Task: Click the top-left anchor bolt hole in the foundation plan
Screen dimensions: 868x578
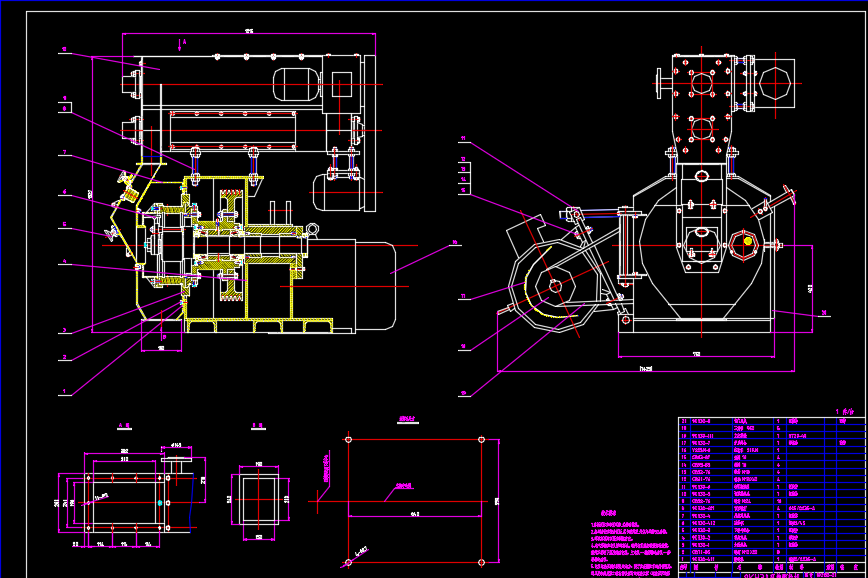Action: coord(348,440)
